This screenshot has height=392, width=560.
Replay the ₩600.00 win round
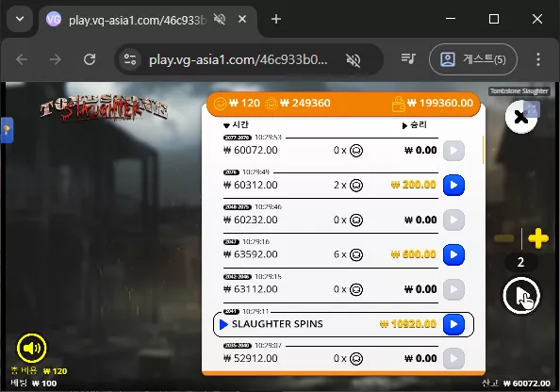[453, 254]
